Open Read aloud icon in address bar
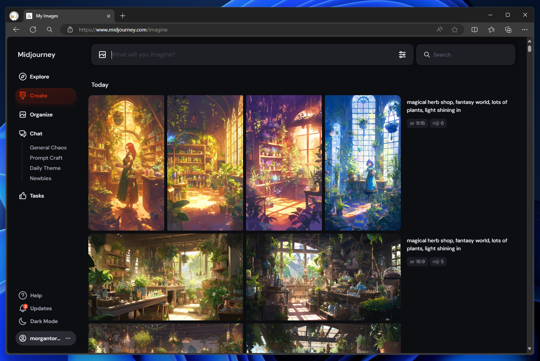 tap(439, 30)
